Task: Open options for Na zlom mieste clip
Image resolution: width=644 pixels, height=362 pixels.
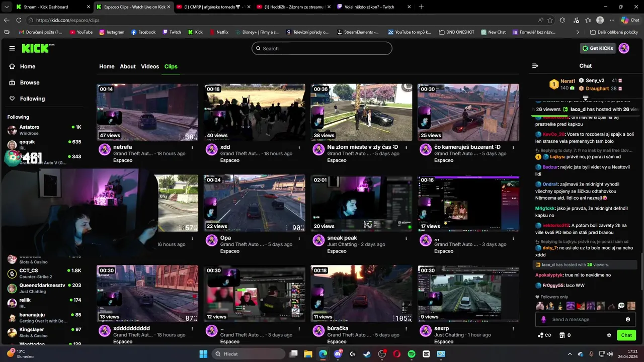Action: click(x=407, y=147)
